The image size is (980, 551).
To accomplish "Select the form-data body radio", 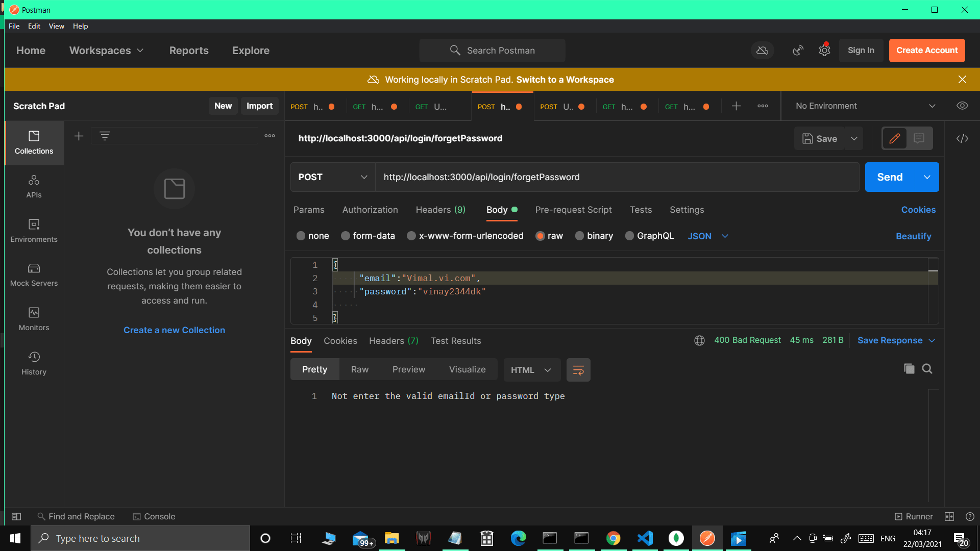I will click(x=346, y=236).
